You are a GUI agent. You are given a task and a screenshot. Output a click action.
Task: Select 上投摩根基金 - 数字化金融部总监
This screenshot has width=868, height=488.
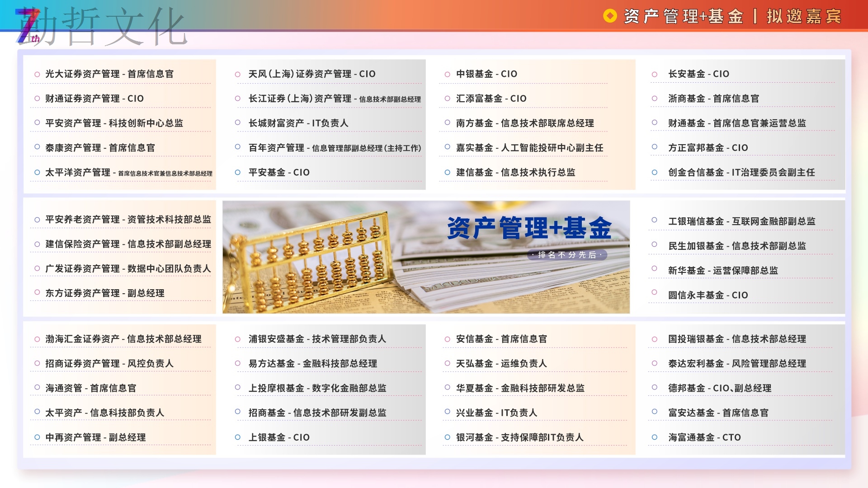pos(317,389)
